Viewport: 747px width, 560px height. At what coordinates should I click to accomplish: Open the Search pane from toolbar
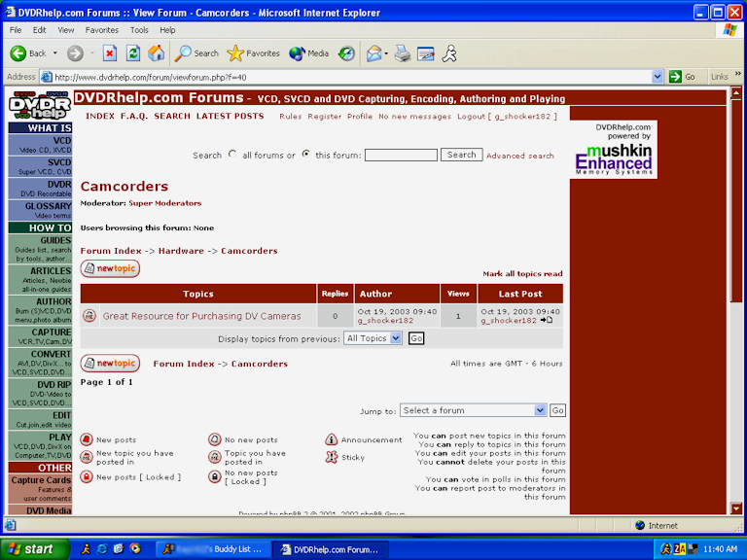pyautogui.click(x=196, y=53)
